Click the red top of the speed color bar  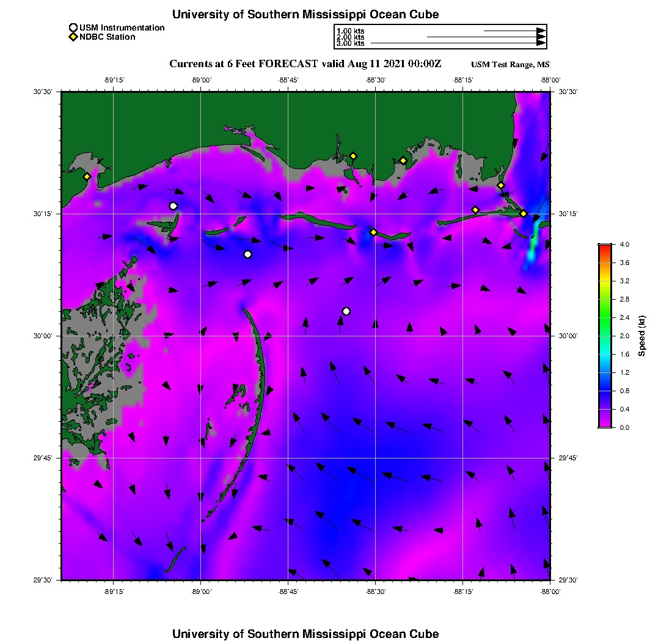coord(605,247)
